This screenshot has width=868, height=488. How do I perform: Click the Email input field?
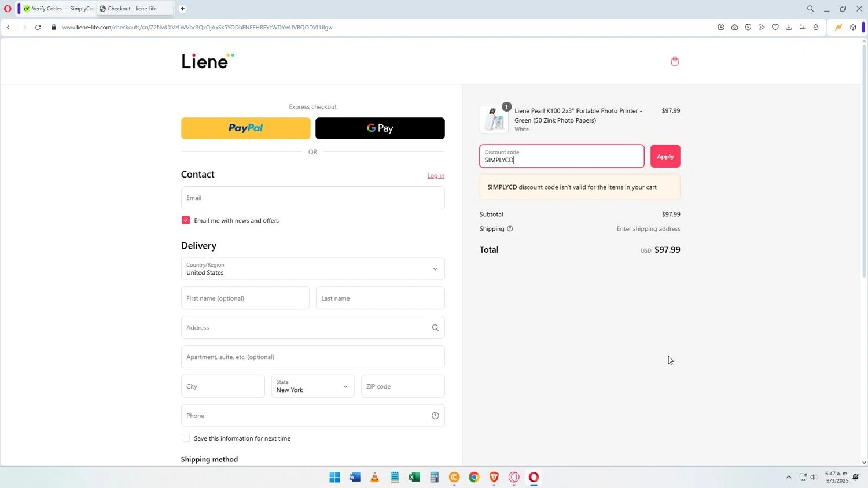[313, 198]
